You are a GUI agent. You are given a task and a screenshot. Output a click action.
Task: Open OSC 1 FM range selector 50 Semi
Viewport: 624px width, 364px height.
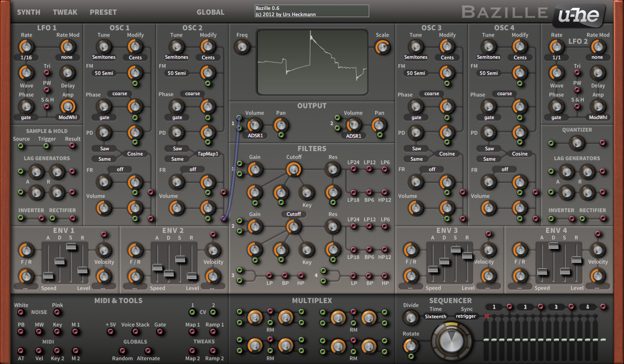click(x=104, y=73)
